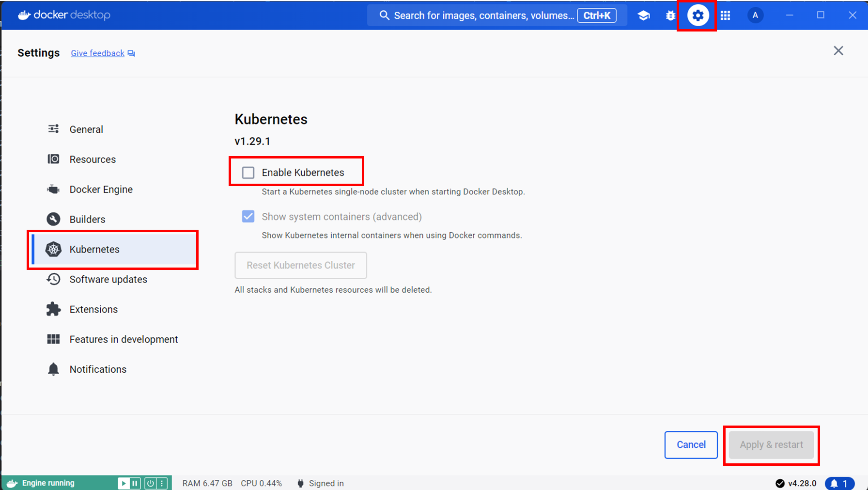Open the Learning center graduation cap icon

click(643, 16)
